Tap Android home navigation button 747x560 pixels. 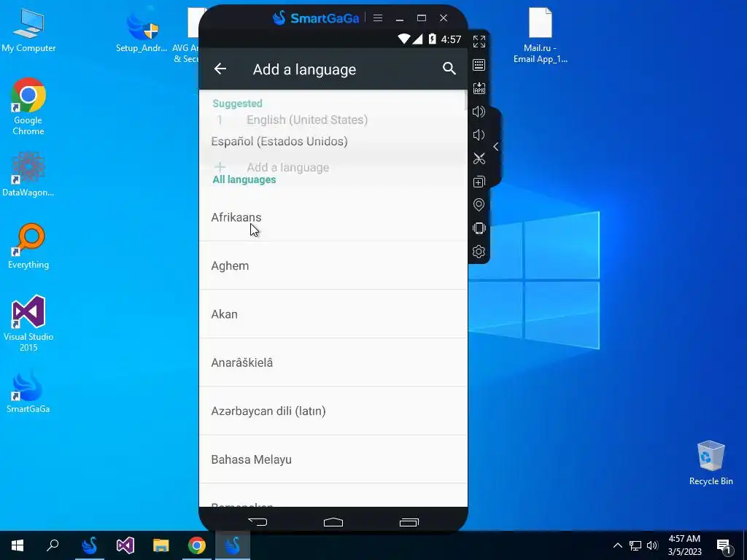tap(333, 522)
